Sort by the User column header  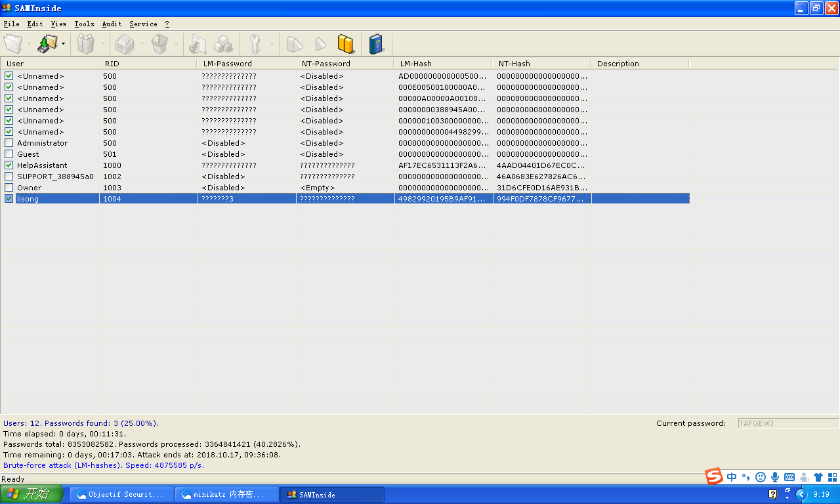click(x=49, y=64)
